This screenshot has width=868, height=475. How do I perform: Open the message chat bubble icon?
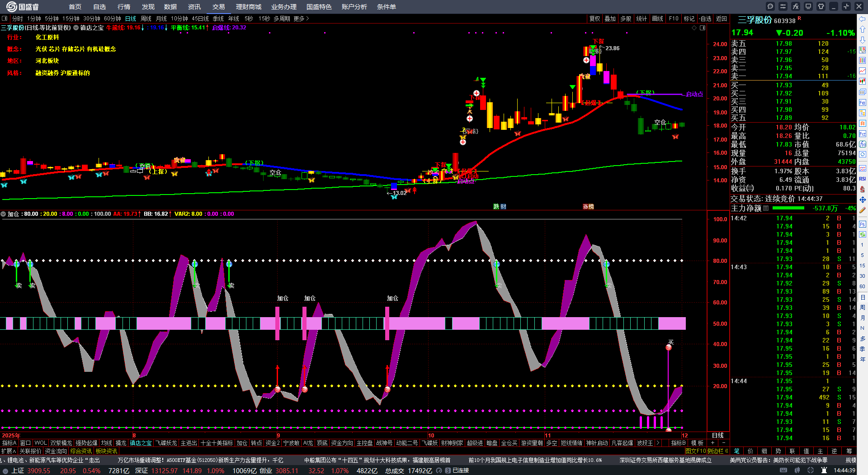click(x=770, y=6)
